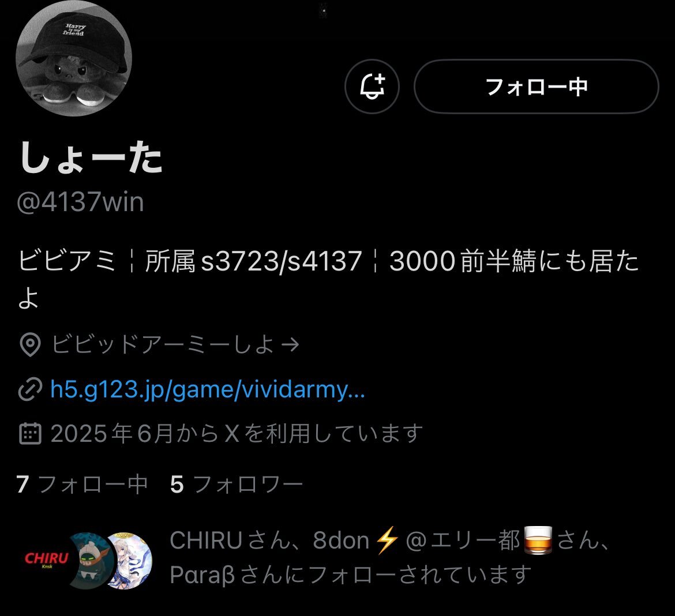Click the location text ビビッドアーミーしよ→
This screenshot has height=616, width=675.
click(x=175, y=344)
